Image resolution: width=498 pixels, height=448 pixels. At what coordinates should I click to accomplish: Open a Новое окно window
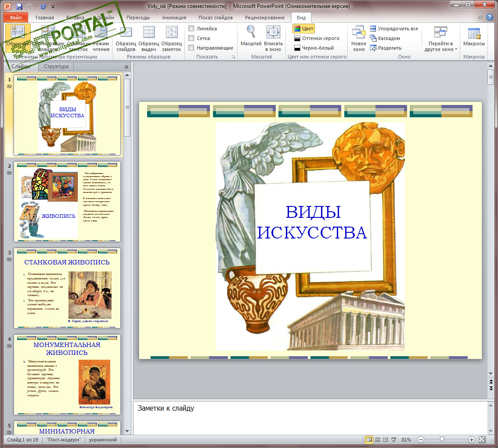pyautogui.click(x=359, y=38)
